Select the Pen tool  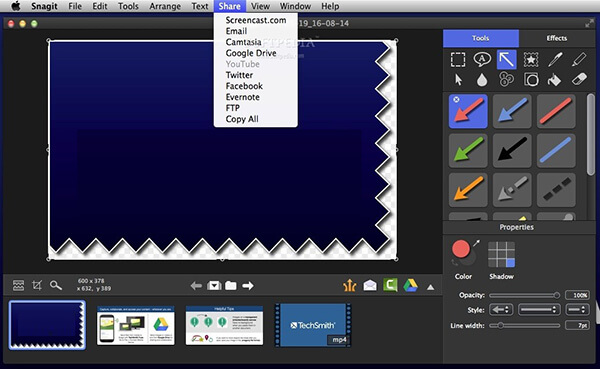[555, 59]
